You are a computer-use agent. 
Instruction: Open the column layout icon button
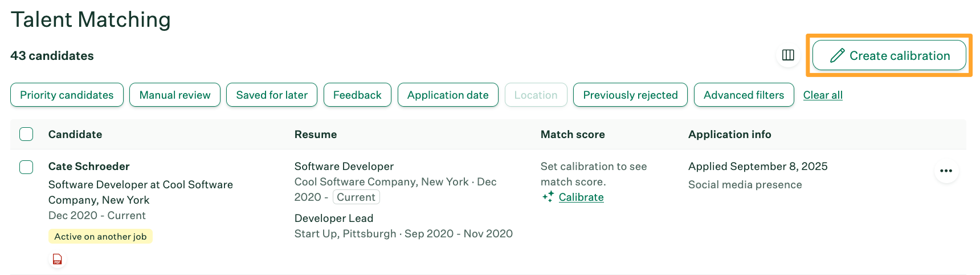(788, 55)
